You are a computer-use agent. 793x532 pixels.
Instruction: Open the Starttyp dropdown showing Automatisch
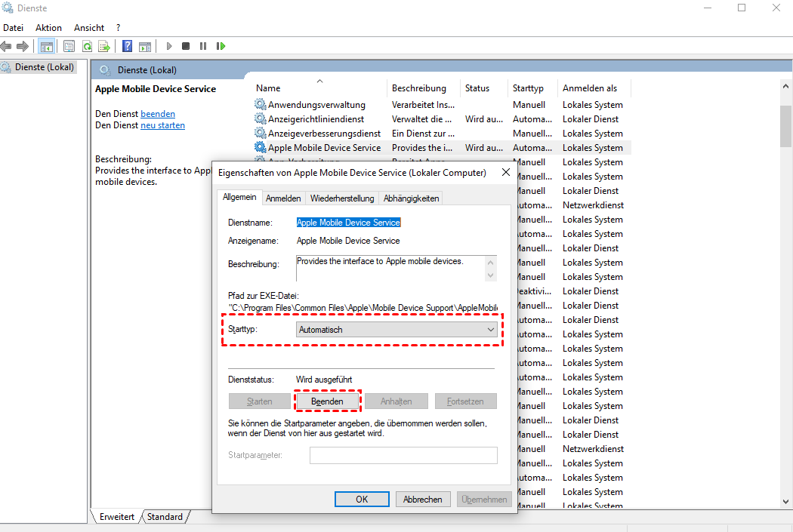tap(397, 330)
